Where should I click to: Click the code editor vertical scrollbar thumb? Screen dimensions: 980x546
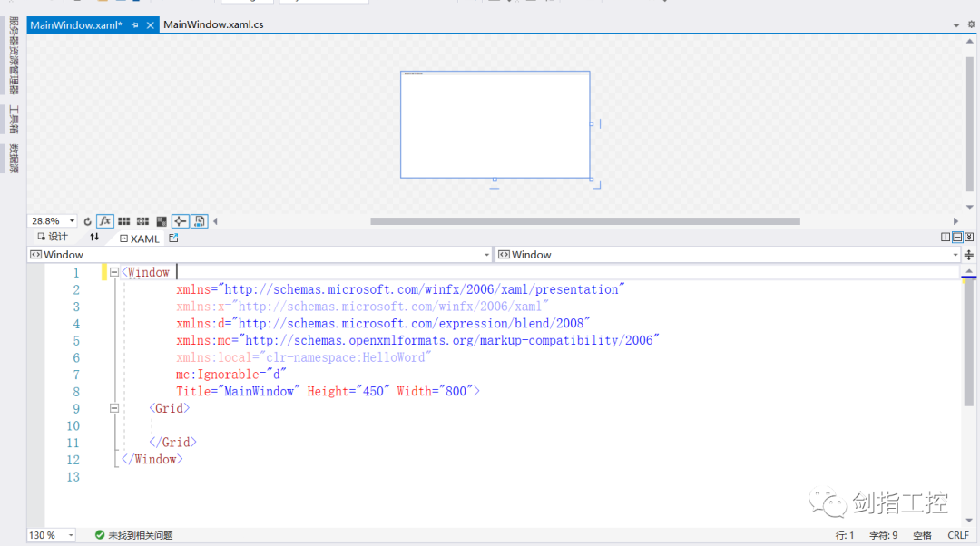[969, 344]
